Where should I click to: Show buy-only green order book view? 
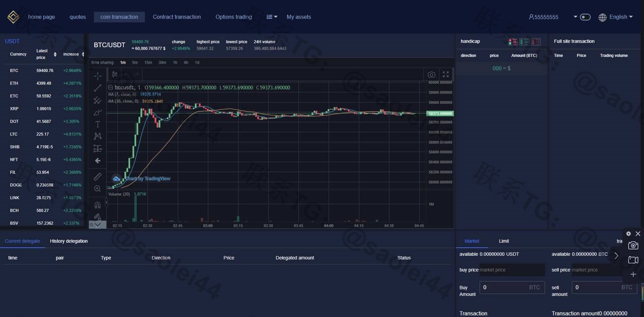coord(524,42)
